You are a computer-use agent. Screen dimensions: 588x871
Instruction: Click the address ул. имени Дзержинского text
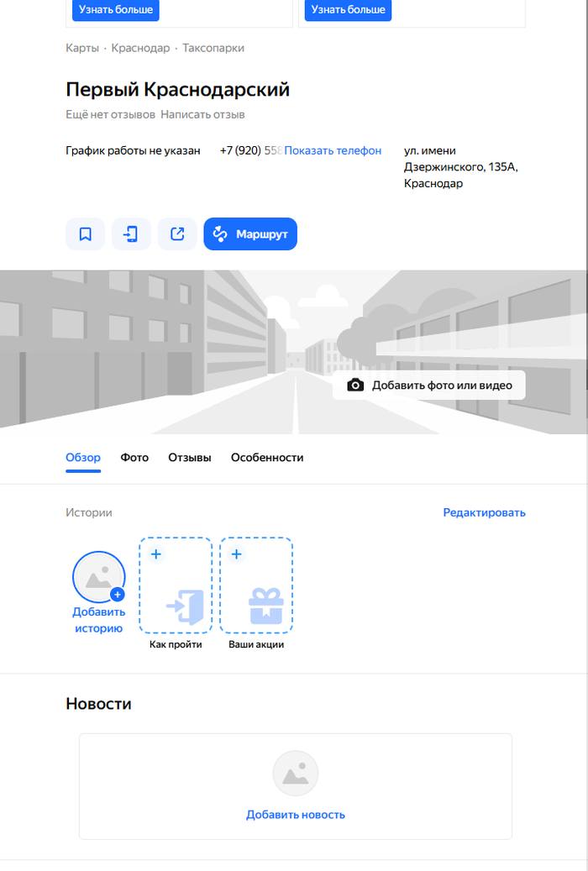click(460, 166)
